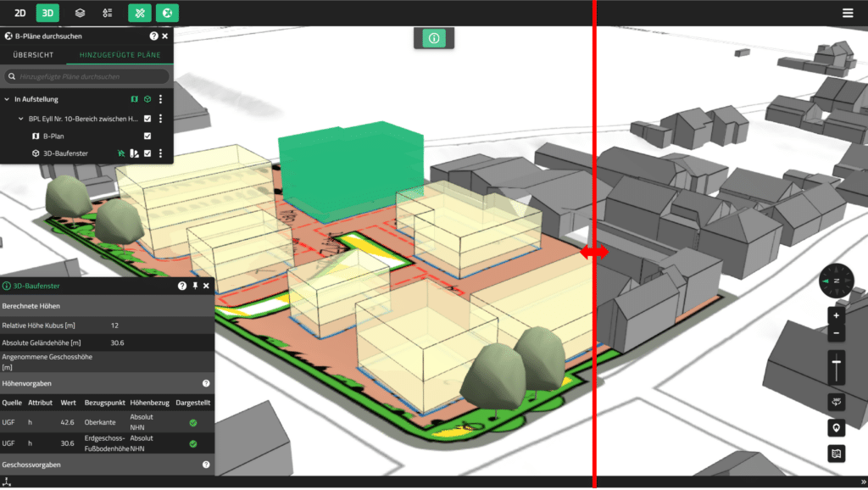Click the Geschossvorgaben section header
The width and height of the screenshot is (868, 490).
(x=108, y=465)
